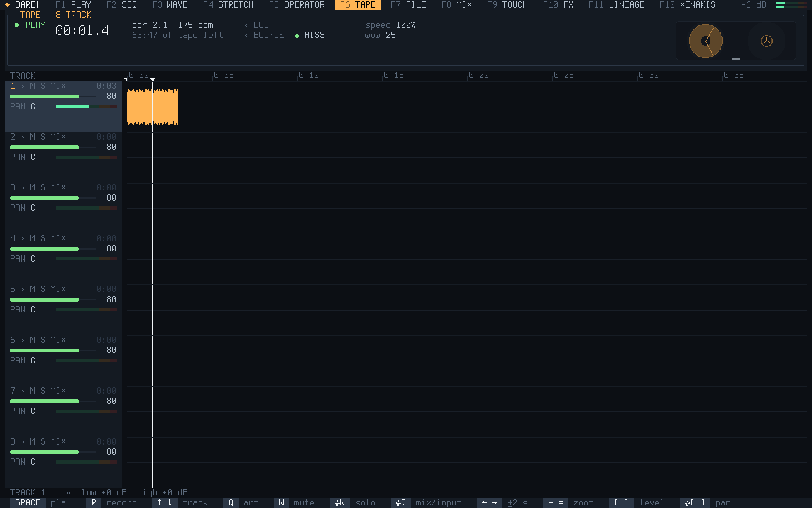Open the F4 STRETCH tab
Screen dimensions: 812x508
(x=228, y=5)
